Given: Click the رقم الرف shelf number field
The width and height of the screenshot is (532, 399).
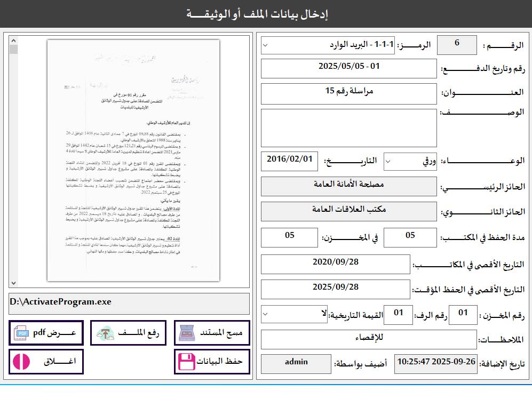Looking at the screenshot, I should [x=399, y=314].
